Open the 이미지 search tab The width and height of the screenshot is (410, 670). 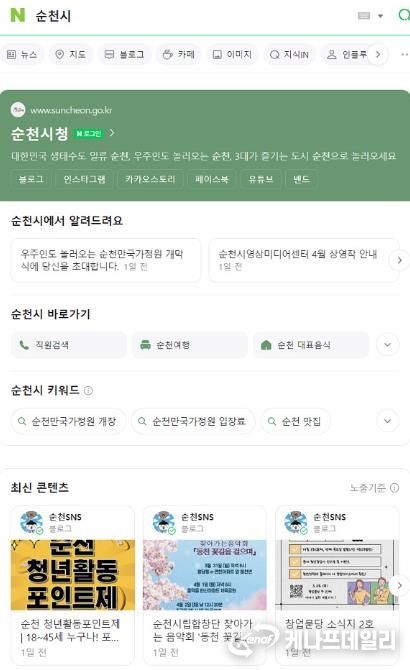232,55
